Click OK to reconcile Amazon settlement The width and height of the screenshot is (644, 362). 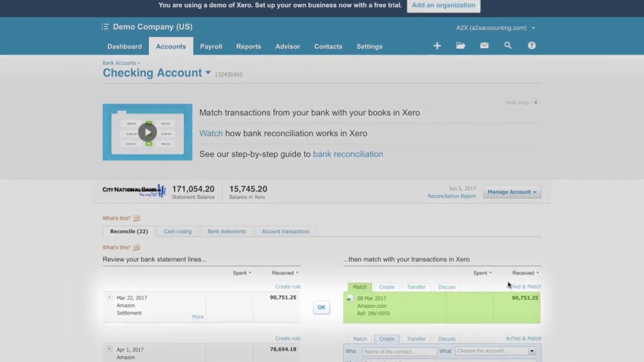321,307
